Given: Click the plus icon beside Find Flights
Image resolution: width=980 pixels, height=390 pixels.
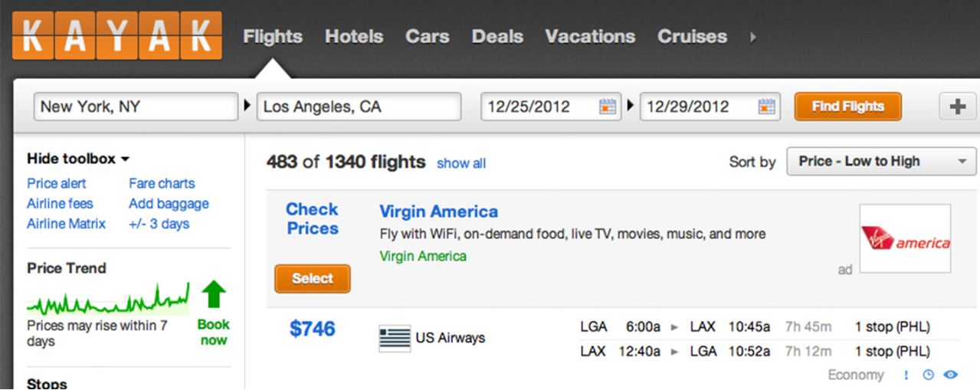Looking at the screenshot, I should coord(956,107).
